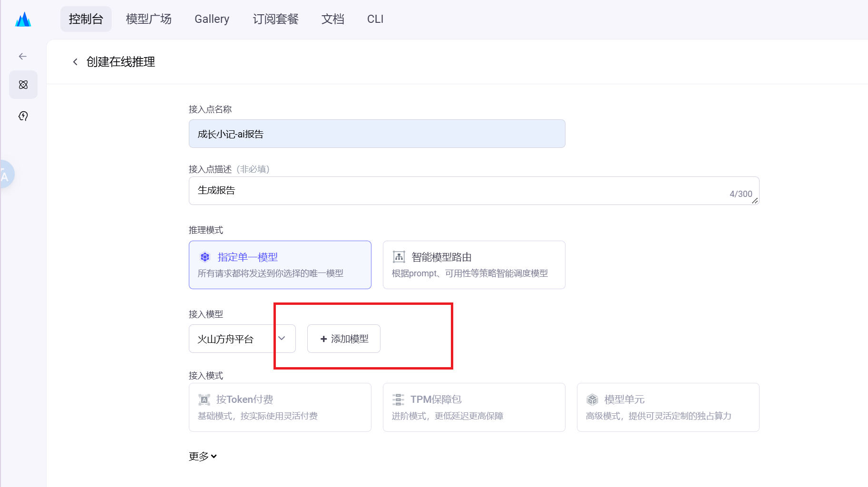Screen dimensions: 868x487
Task: Expand the 更多 section
Action: [x=203, y=456]
